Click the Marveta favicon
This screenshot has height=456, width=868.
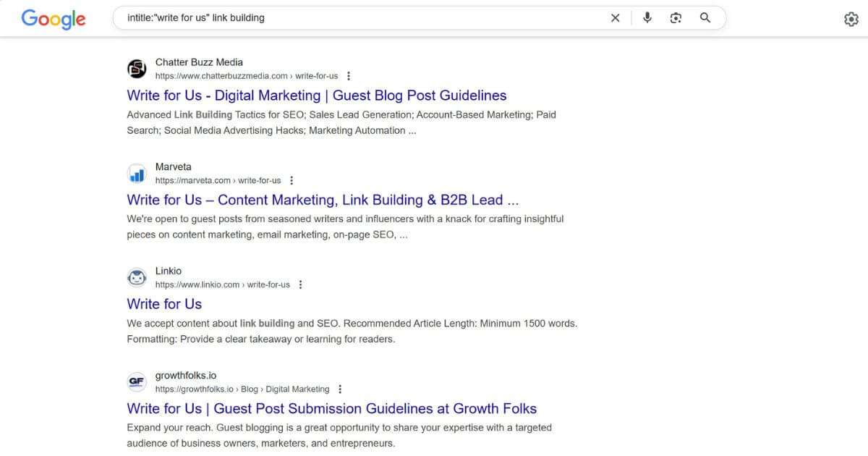point(137,173)
